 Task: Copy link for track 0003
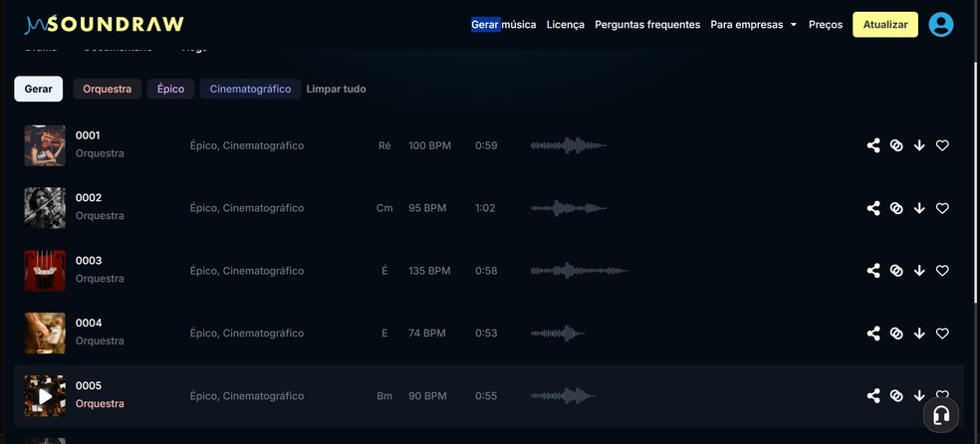pyautogui.click(x=896, y=271)
